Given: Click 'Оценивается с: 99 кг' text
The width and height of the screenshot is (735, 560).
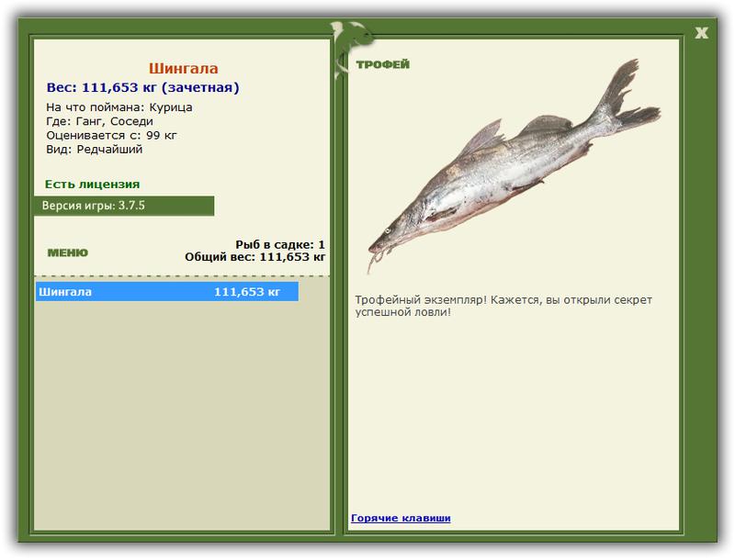Looking at the screenshot, I should click(111, 135).
